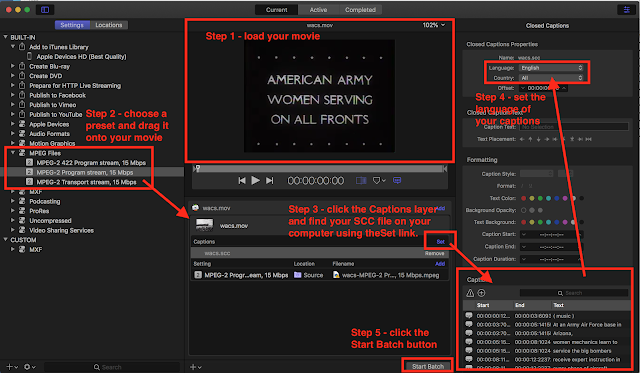This screenshot has width=640, height=373.
Task: Select Apple Devices HD (Best Quality) preset
Action: tap(81, 57)
